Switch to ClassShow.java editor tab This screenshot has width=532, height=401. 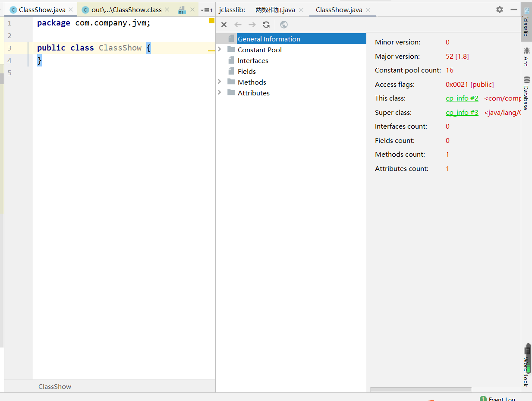coord(42,9)
